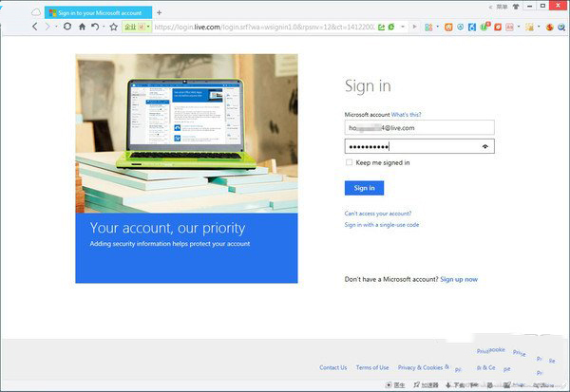This screenshot has width=570, height=392.
Task: Tick the Keep me signed in checkbox
Action: pos(349,162)
